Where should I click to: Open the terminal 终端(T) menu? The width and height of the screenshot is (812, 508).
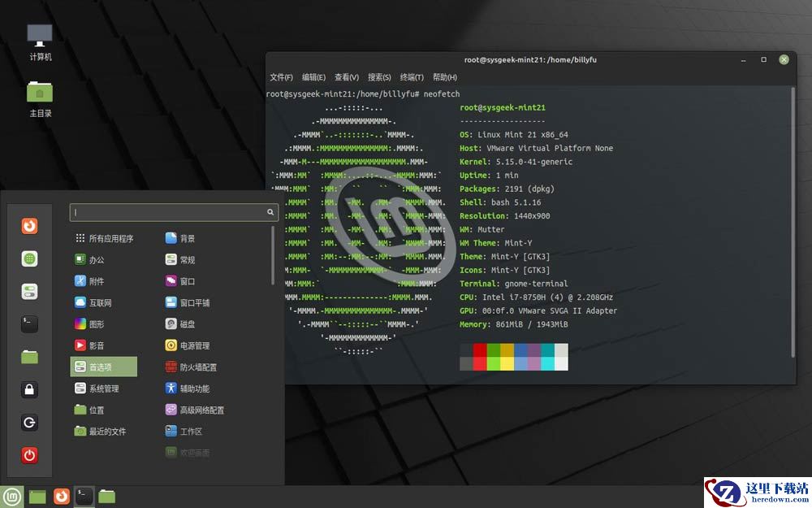(x=412, y=77)
